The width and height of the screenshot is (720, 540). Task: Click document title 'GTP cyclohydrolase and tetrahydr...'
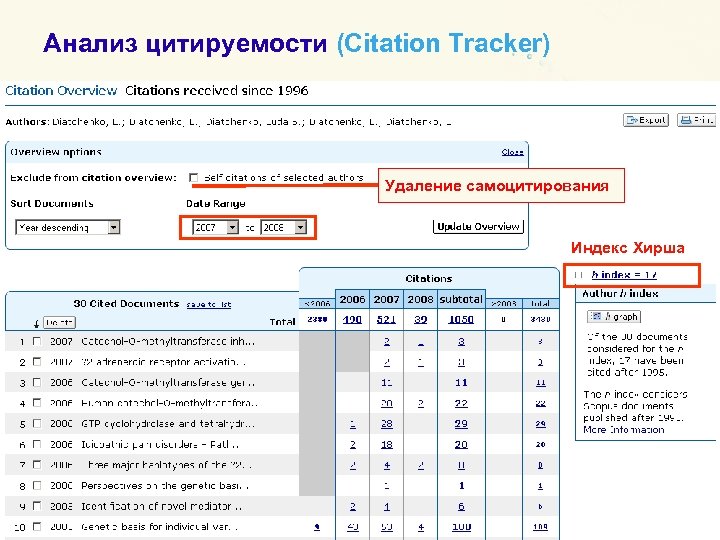point(168,423)
